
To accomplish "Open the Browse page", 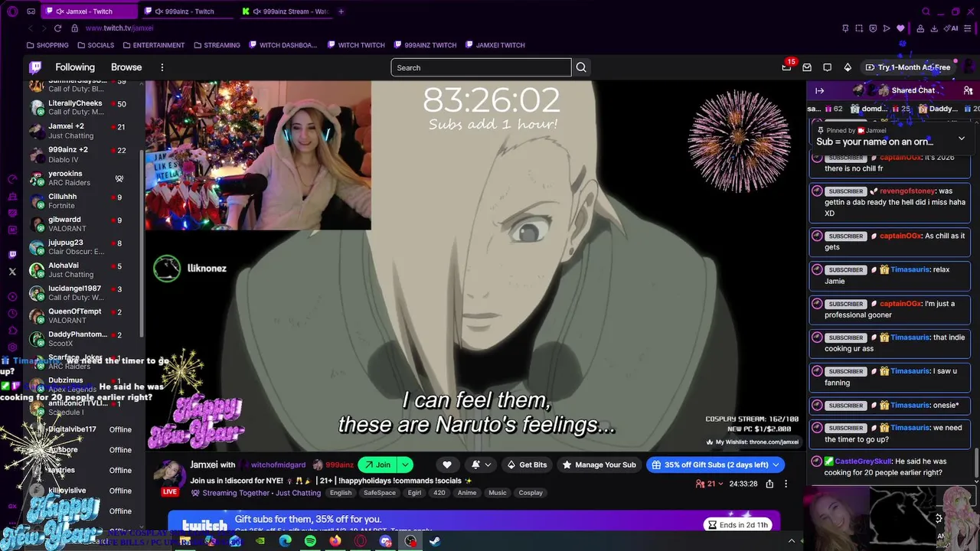I will (x=126, y=67).
